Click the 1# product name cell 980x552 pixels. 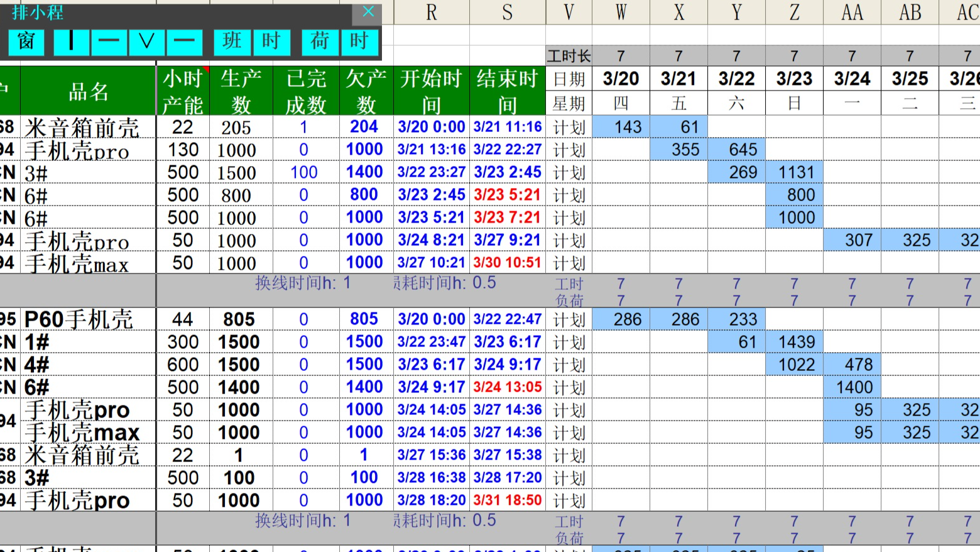[x=89, y=342]
